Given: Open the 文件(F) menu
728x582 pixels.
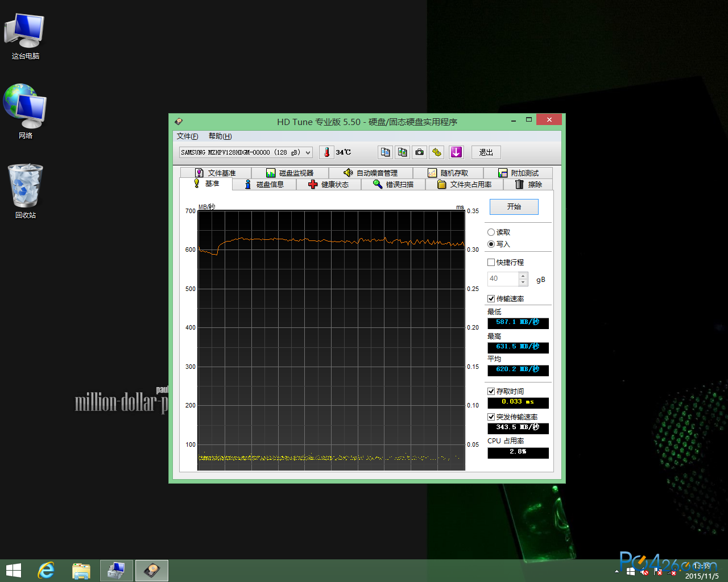Looking at the screenshot, I should coord(187,136).
